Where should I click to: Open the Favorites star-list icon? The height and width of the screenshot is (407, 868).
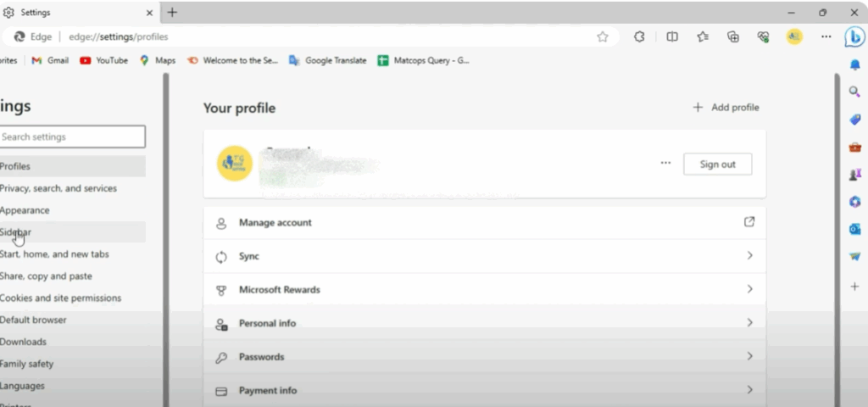703,36
